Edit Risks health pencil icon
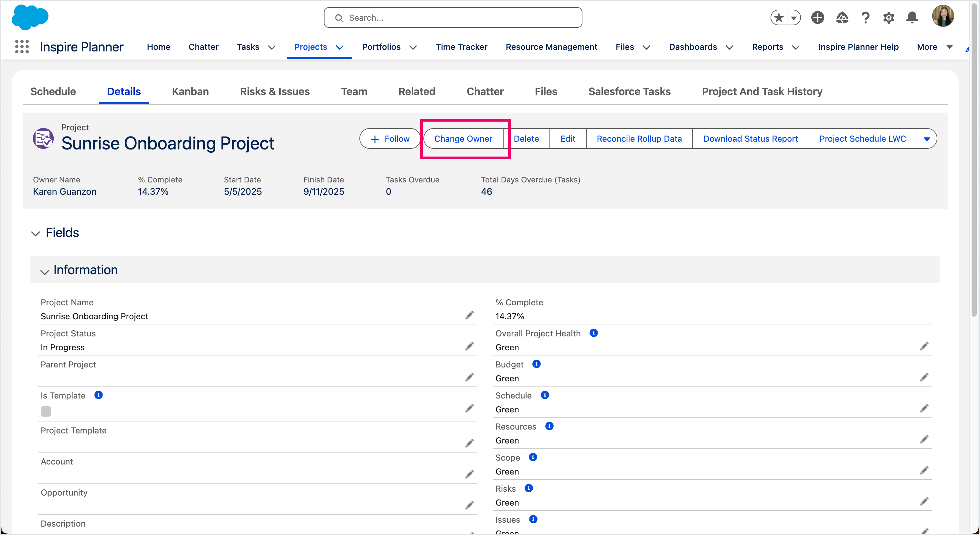Viewport: 980px width, 535px height. point(924,501)
